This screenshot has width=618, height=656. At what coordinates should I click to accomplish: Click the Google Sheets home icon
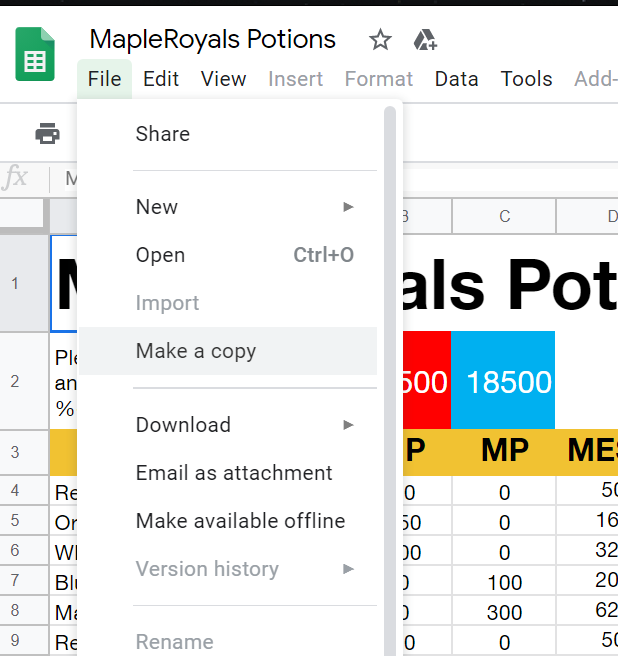point(35,54)
